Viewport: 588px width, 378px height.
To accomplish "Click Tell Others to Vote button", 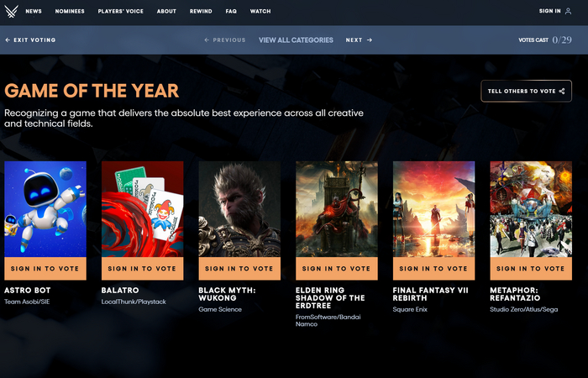I will tap(526, 91).
